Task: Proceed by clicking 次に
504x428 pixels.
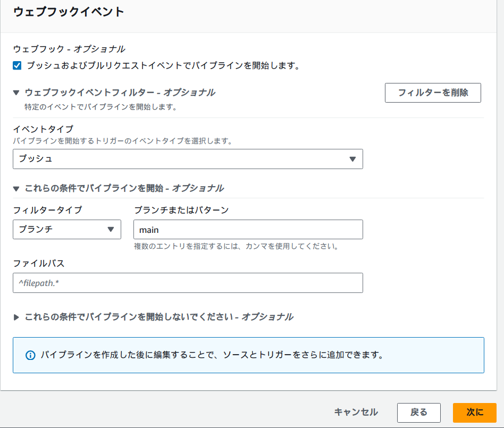Action: pos(474,413)
